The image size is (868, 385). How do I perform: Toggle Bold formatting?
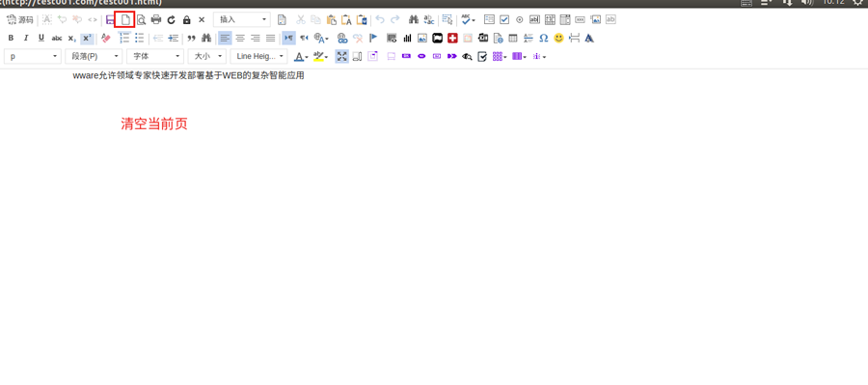click(11, 39)
